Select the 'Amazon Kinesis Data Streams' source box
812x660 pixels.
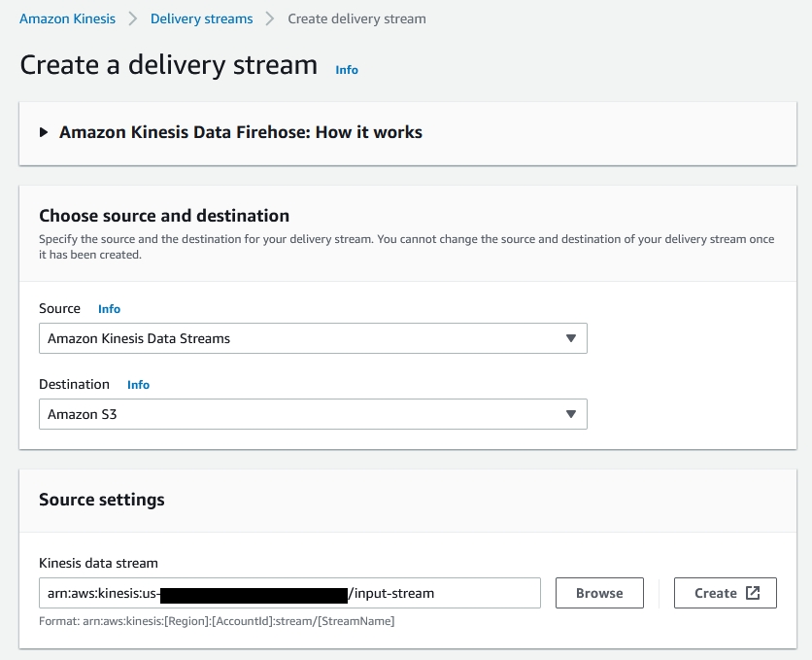point(301,338)
